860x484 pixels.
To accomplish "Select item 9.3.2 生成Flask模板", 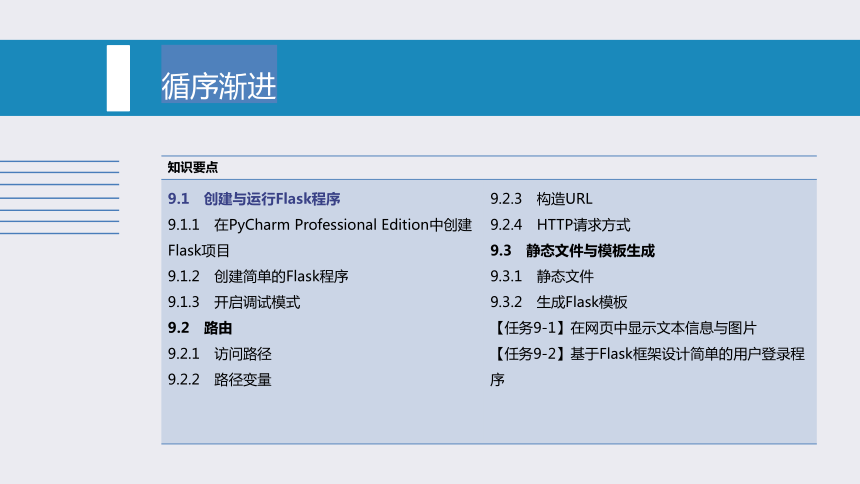I will [558, 302].
